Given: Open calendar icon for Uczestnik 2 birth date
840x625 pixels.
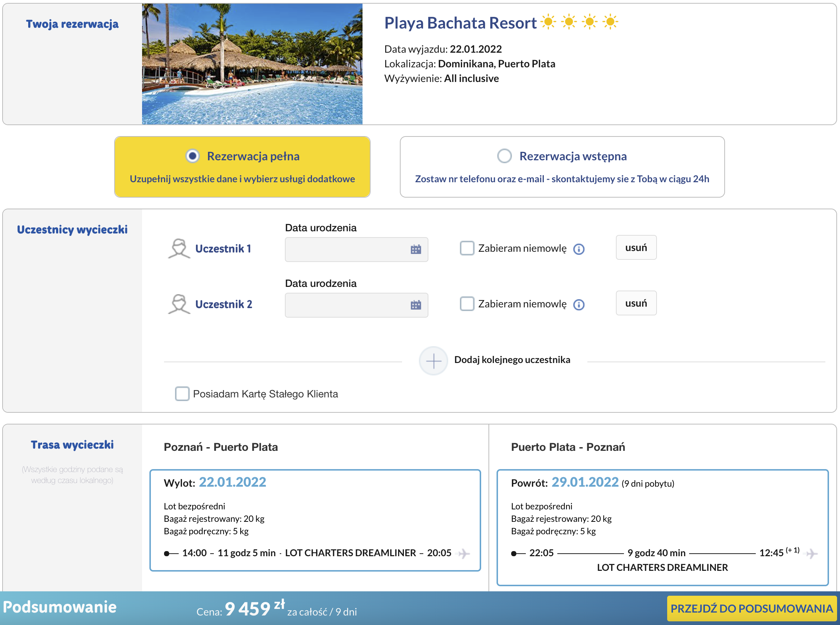Looking at the screenshot, I should coord(416,305).
